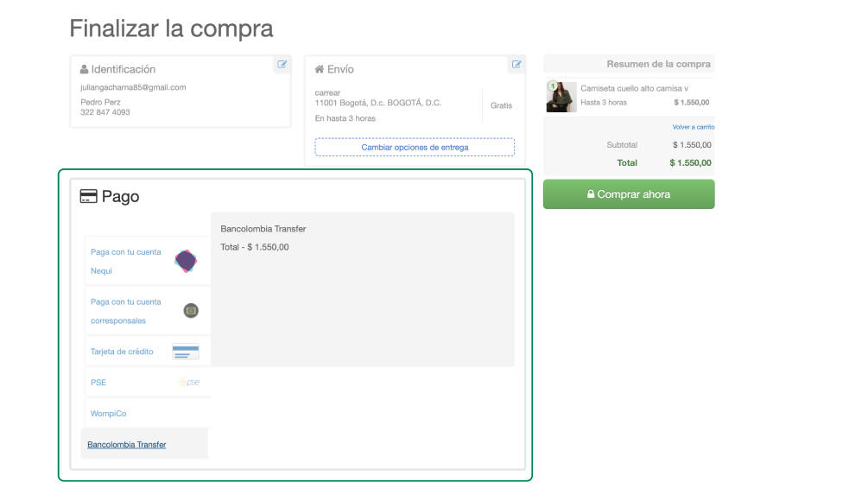Follow the Volver a carrito link
Screen dimensions: 868x501
(693, 127)
